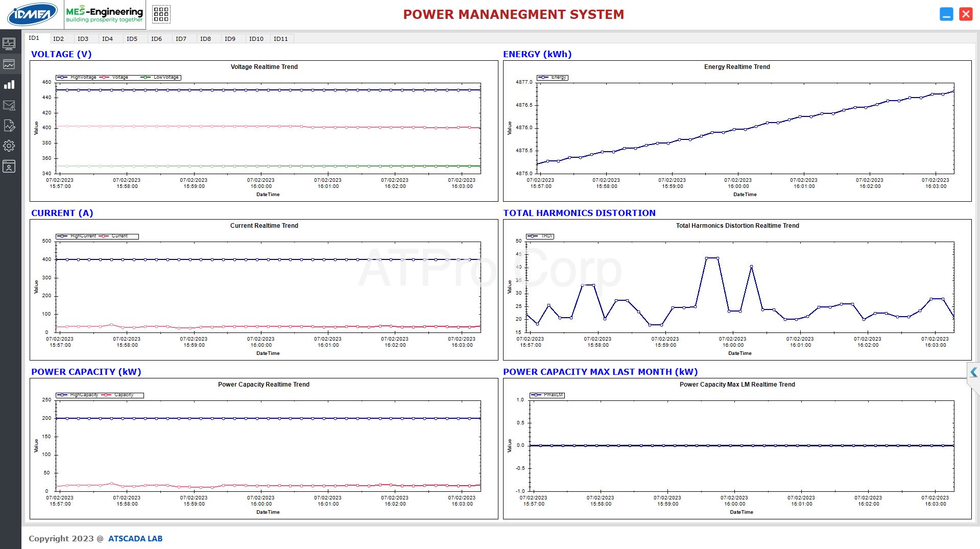Open the ID8 tab

click(x=206, y=39)
